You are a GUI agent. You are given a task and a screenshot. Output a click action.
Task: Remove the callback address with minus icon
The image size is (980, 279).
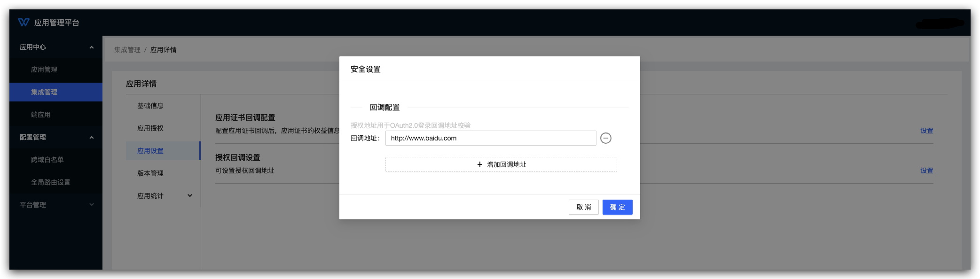606,138
